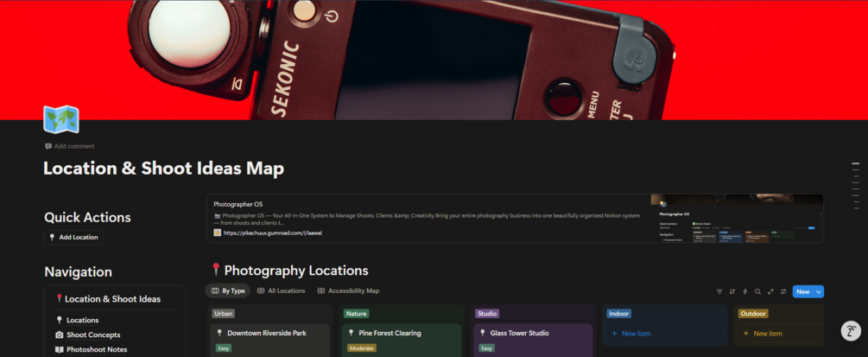This screenshot has height=357, width=868.
Task: Expand the dropdown arrow beside New
Action: pyautogui.click(x=819, y=291)
